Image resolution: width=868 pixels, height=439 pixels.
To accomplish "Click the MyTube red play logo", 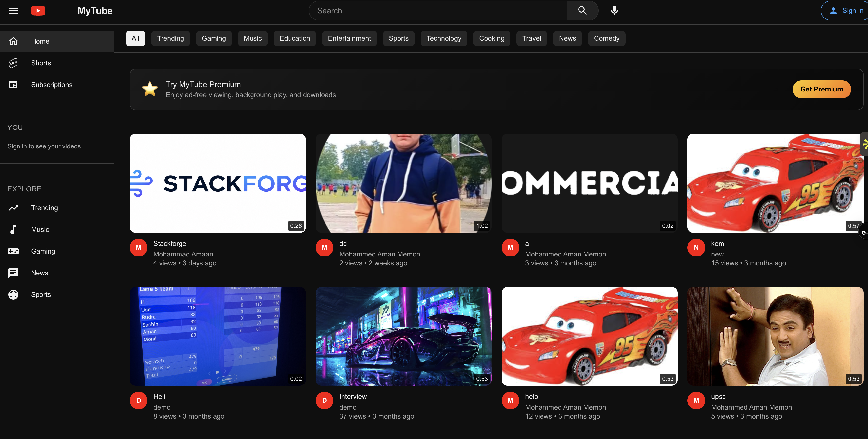I will coord(38,10).
